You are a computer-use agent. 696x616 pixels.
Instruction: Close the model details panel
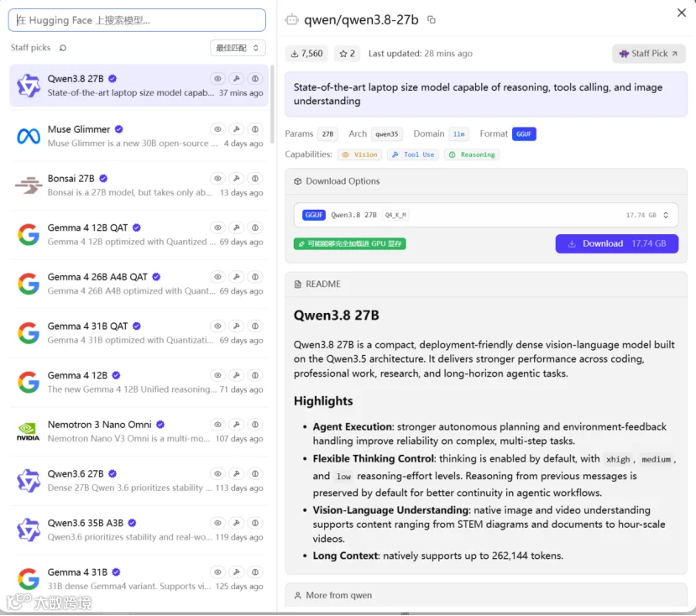(682, 13)
